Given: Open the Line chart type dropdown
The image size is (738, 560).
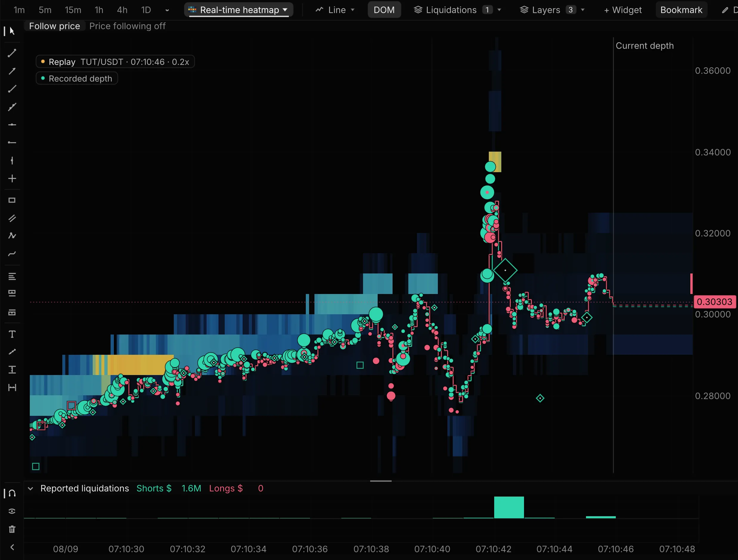Looking at the screenshot, I should click(x=335, y=10).
